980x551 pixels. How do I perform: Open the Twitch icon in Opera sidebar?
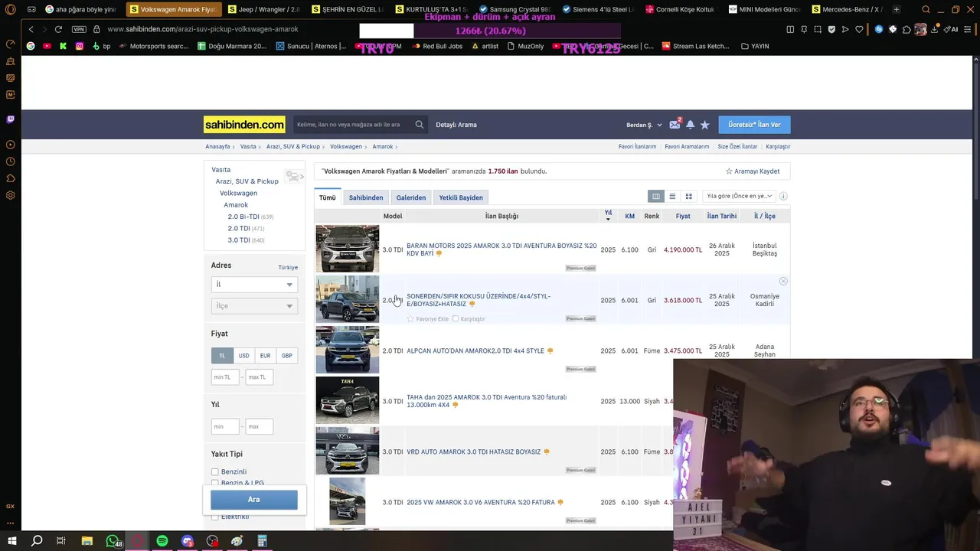10,119
